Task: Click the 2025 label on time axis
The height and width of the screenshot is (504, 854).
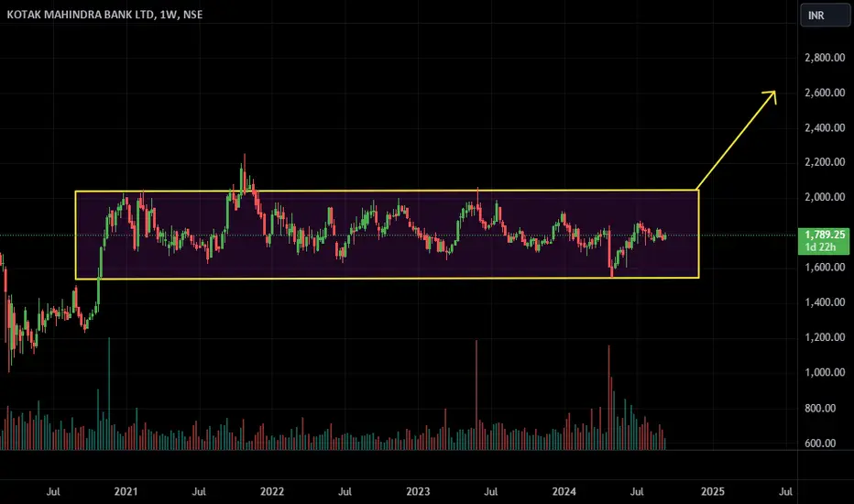Action: coord(712,491)
